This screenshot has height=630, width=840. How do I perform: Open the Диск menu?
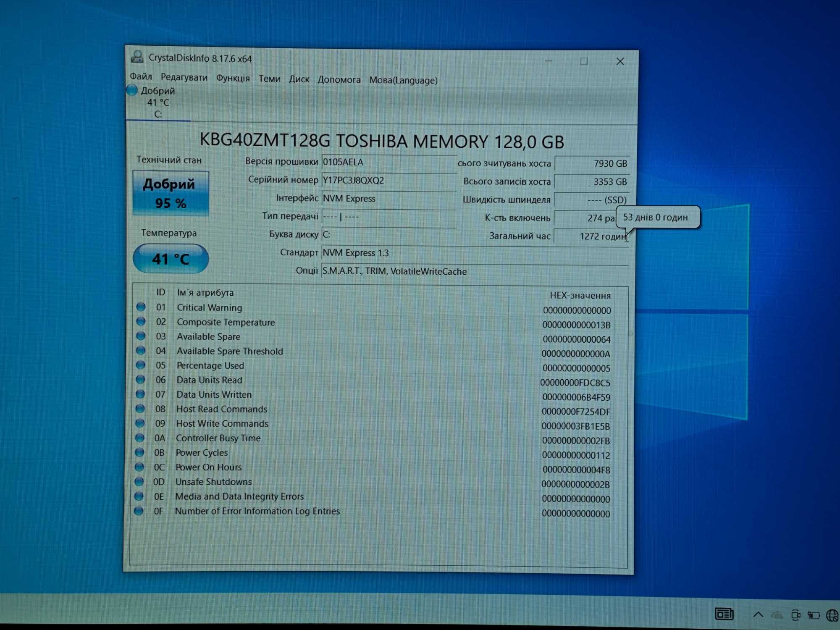tap(299, 79)
